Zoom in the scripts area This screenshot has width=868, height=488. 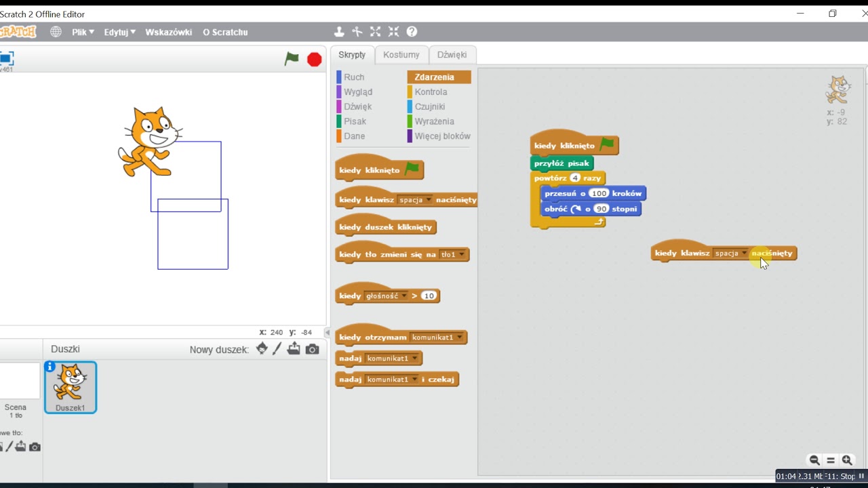click(847, 460)
